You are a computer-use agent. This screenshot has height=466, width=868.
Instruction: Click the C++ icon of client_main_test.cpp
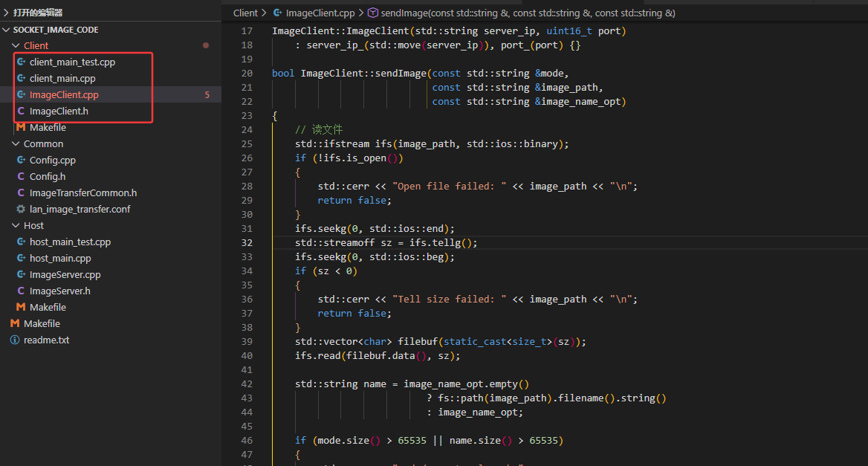pos(21,62)
